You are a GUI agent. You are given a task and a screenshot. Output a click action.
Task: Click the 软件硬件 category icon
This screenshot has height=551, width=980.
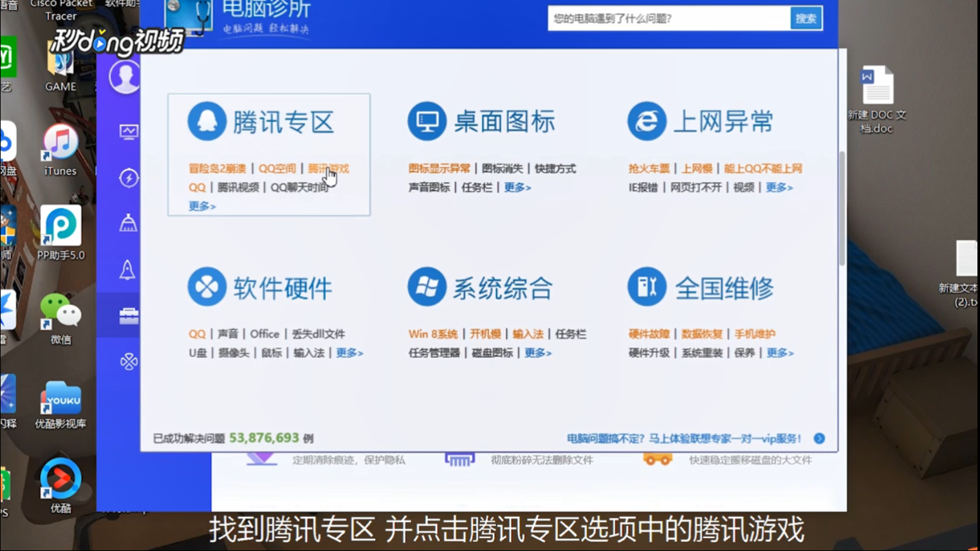click(x=207, y=286)
